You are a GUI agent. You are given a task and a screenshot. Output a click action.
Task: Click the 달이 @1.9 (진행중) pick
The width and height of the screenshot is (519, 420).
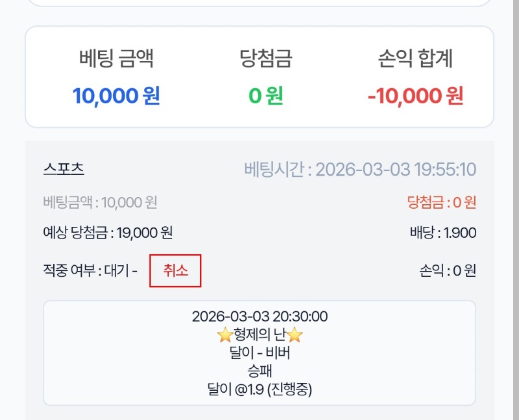coord(259,390)
